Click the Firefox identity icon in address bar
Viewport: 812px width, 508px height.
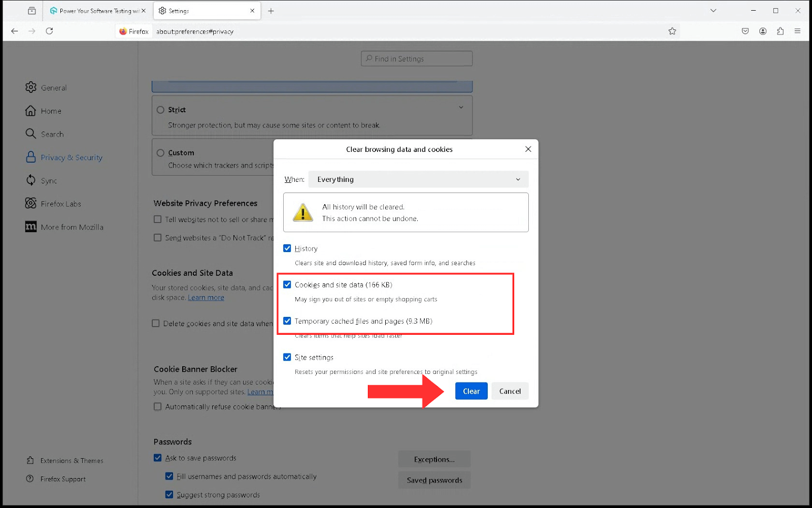click(123, 31)
